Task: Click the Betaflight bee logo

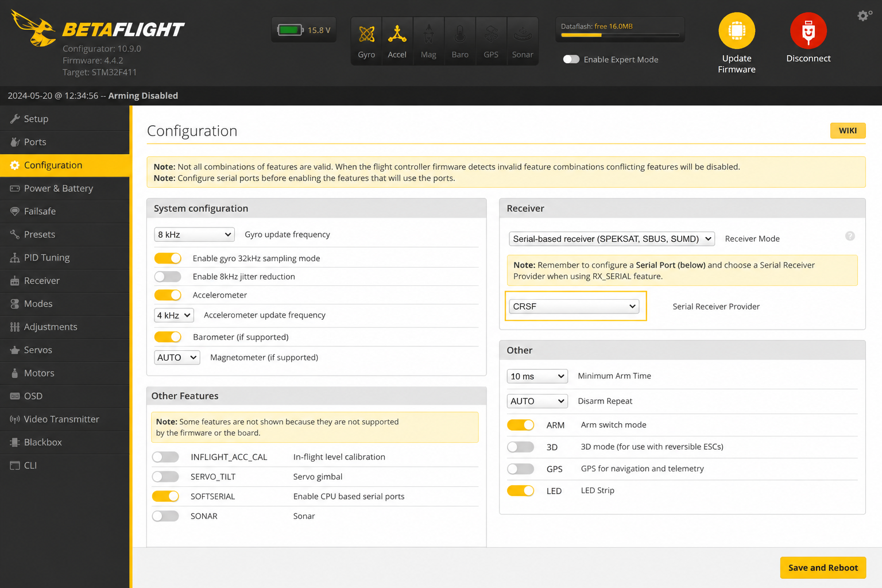Action: [x=33, y=29]
